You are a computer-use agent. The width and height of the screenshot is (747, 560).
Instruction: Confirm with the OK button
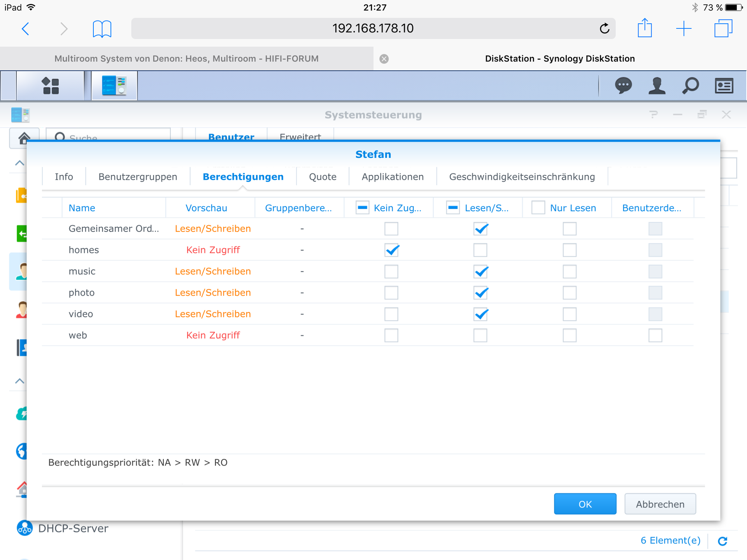point(585,504)
